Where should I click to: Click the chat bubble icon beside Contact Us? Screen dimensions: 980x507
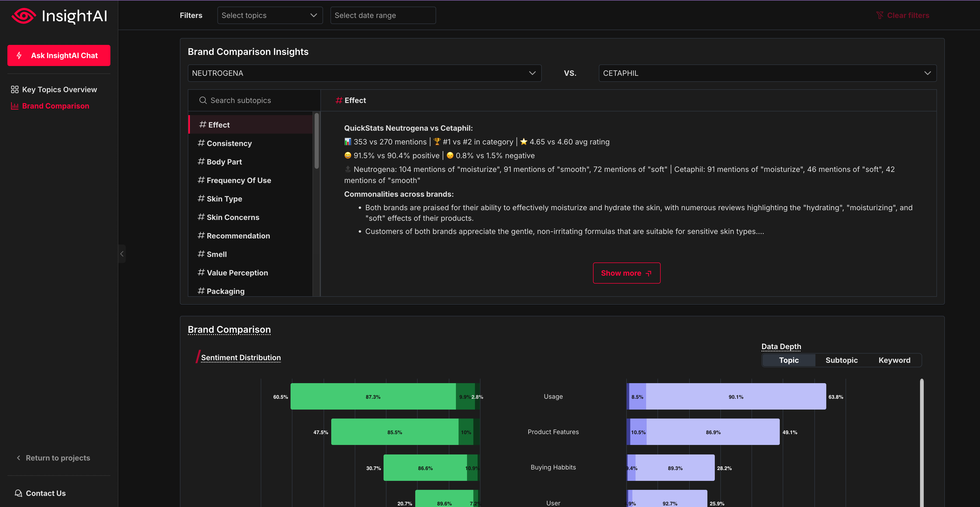point(18,493)
